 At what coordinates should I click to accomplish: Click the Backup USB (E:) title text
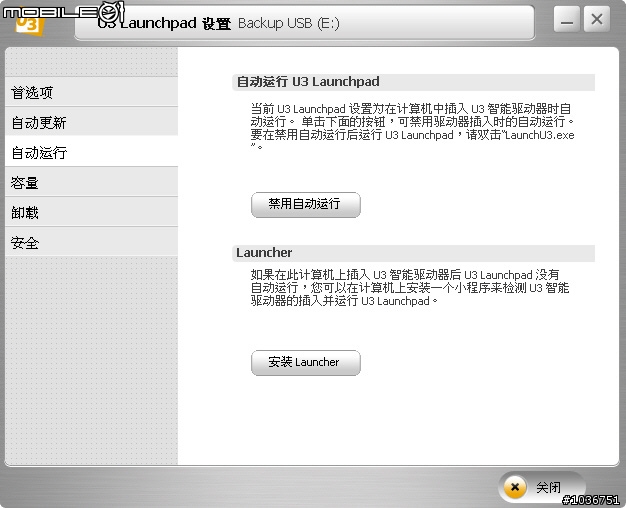[x=289, y=24]
